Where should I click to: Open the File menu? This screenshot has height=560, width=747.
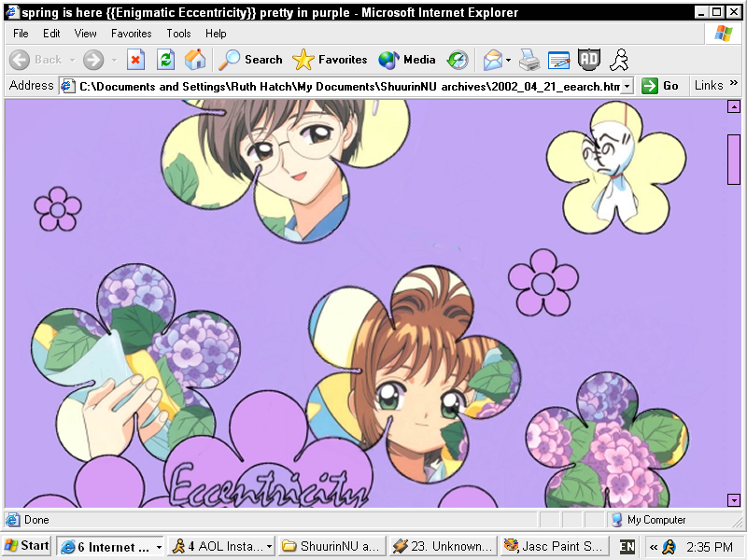21,34
